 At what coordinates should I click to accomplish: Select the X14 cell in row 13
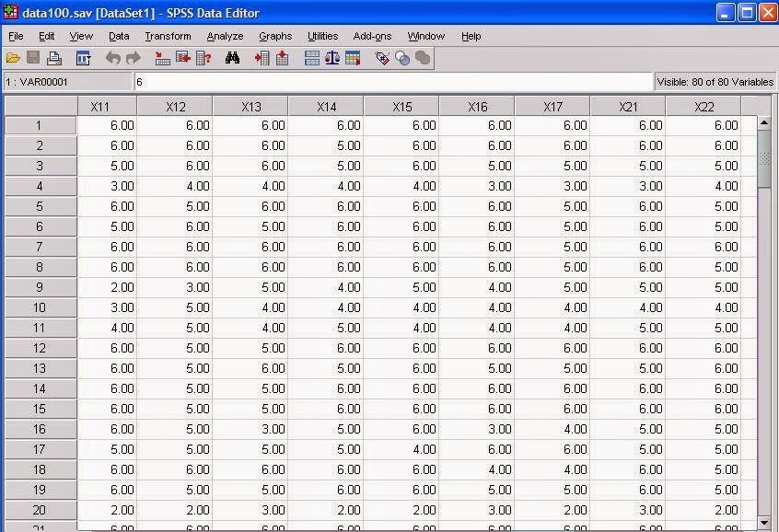(326, 368)
